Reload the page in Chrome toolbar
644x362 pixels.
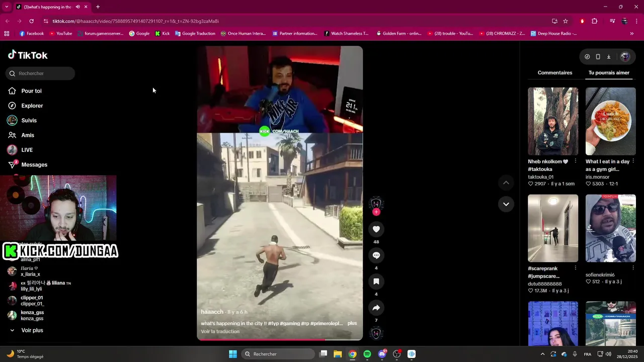tap(32, 21)
